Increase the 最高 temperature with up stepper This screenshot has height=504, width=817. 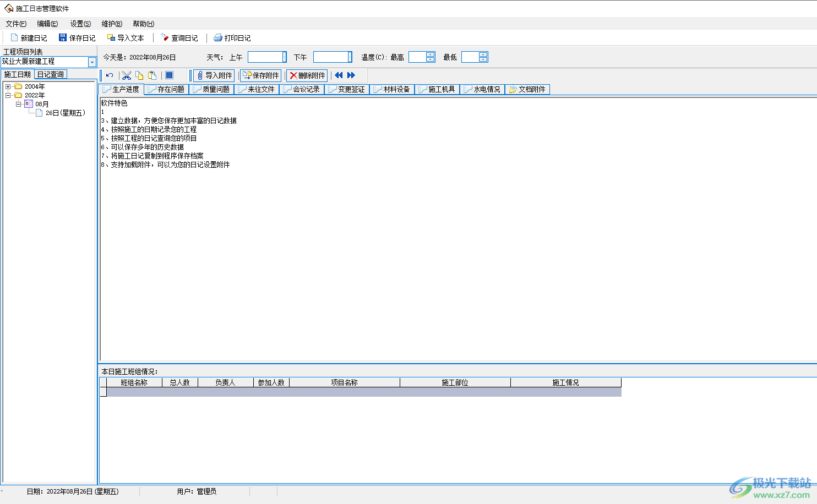click(x=430, y=54)
